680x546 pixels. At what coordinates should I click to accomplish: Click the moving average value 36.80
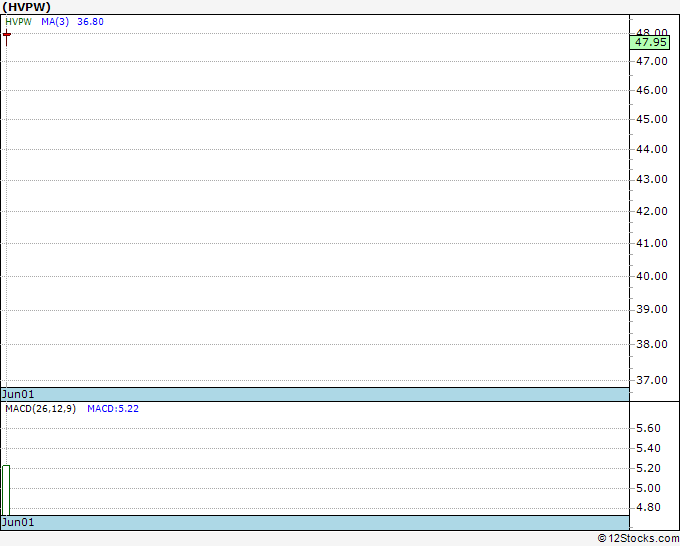tap(90, 22)
